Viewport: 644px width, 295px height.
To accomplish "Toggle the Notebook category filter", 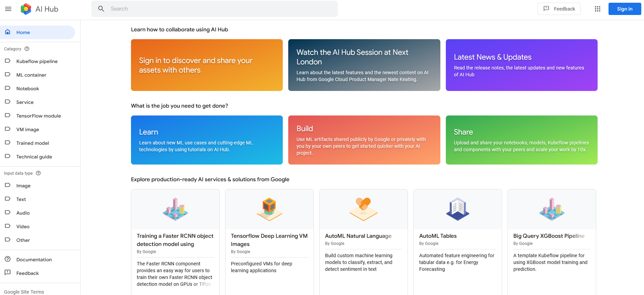I will (x=28, y=89).
